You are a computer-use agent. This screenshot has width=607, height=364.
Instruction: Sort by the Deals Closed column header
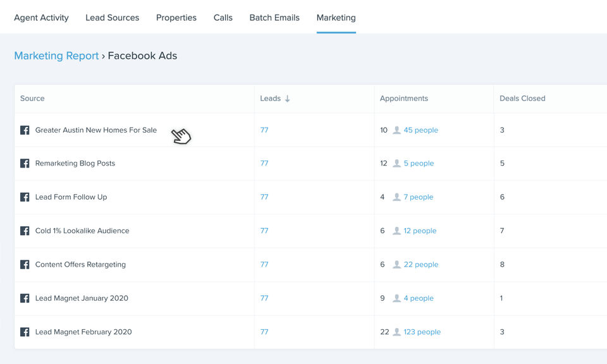click(522, 99)
